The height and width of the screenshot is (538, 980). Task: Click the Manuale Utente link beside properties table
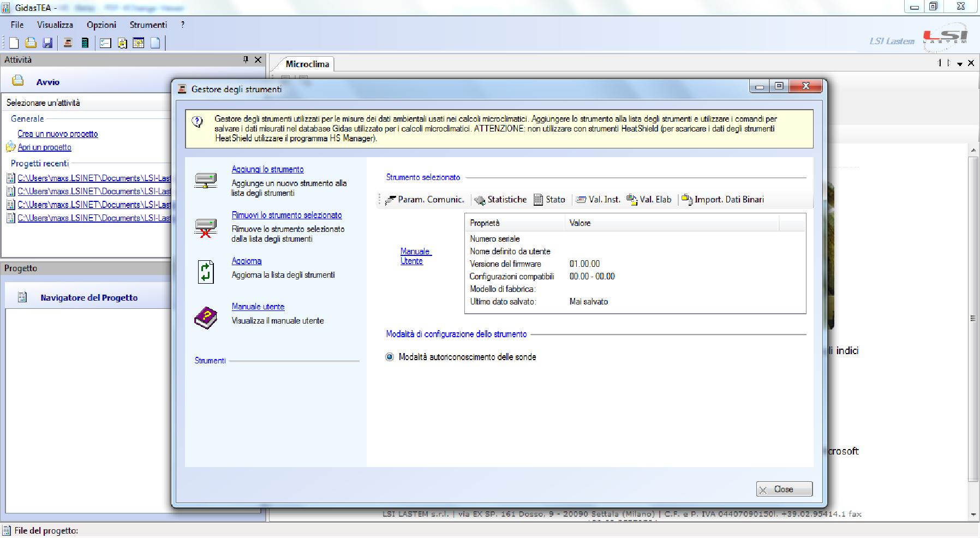coord(416,256)
